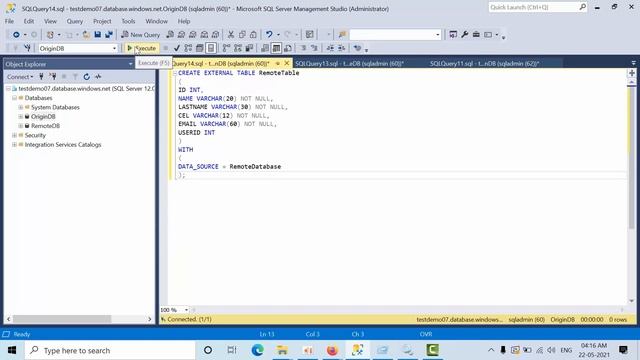This screenshot has width=640, height=360.
Task: Open the Project menu
Action: (x=102, y=21)
